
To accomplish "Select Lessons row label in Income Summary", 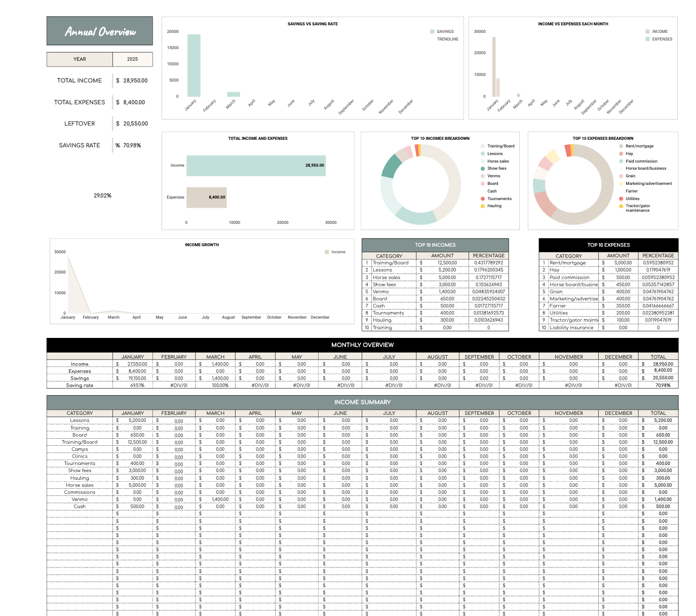I will point(80,420).
